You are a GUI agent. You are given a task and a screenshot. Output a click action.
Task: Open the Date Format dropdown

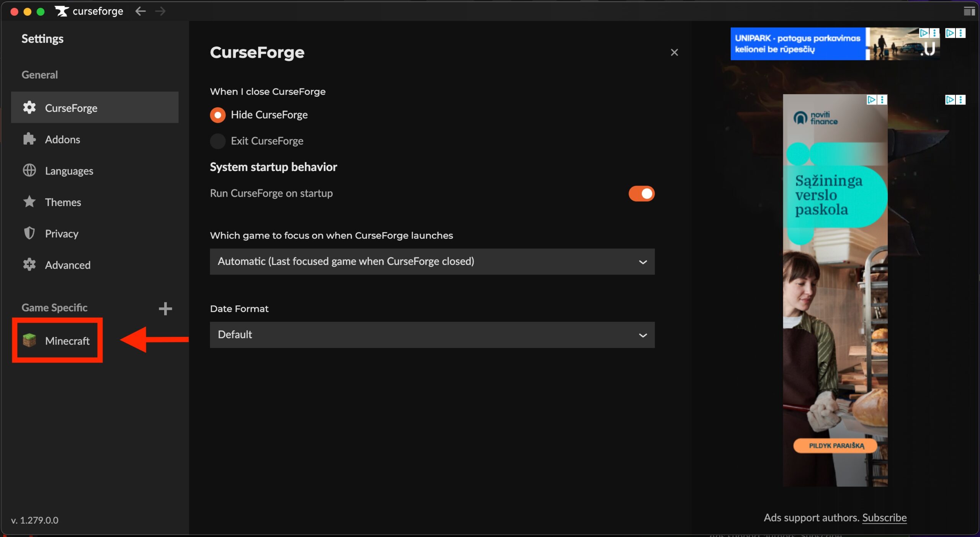[432, 335]
